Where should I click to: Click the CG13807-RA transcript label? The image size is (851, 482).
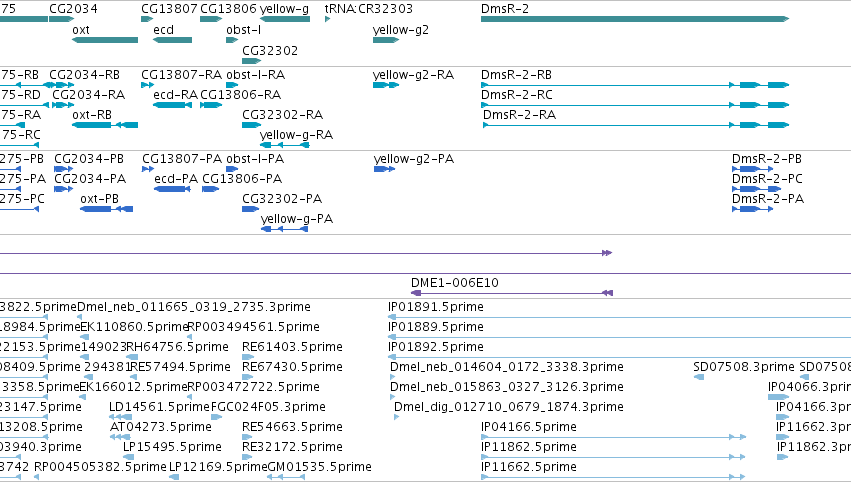(x=181, y=74)
